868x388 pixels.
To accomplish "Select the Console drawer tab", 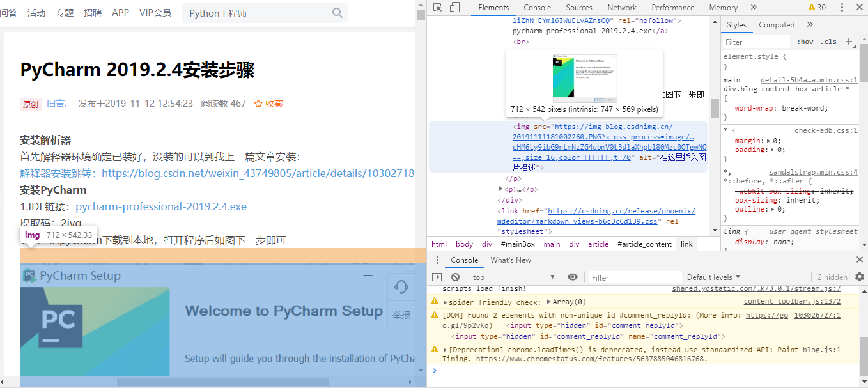I will 464,260.
